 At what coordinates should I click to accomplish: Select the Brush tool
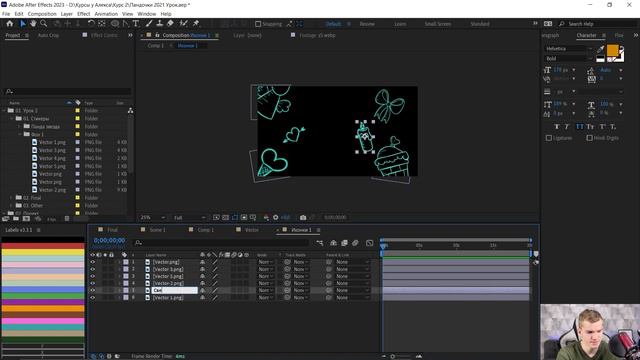pos(149,24)
